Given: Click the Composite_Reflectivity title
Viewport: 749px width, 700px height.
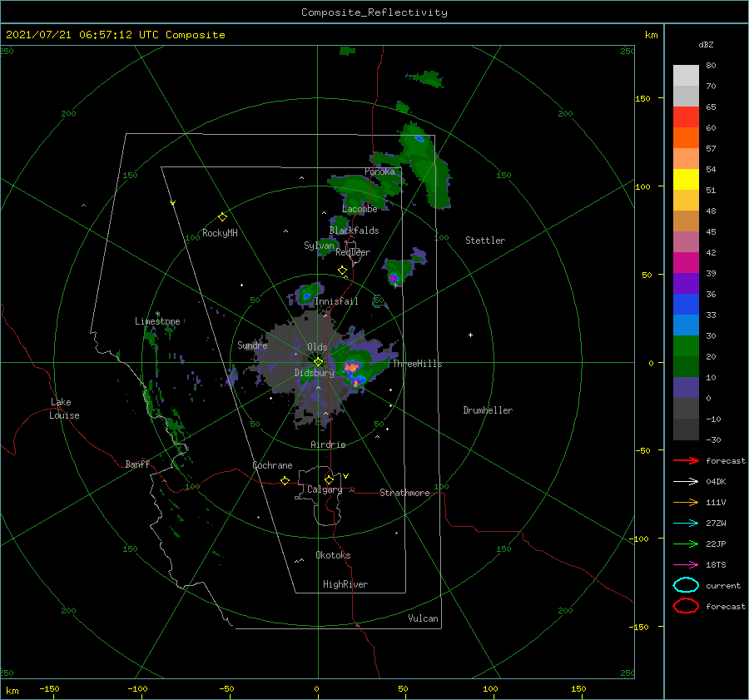Looking at the screenshot, I should pos(374,12).
